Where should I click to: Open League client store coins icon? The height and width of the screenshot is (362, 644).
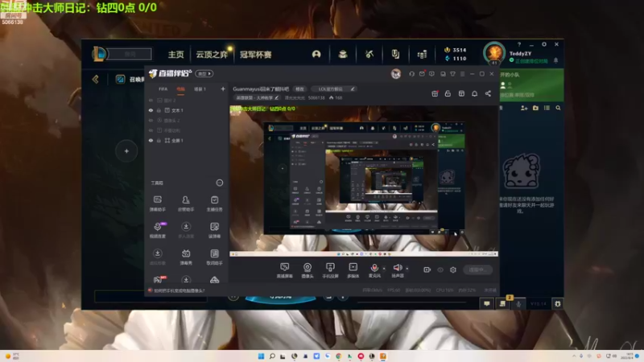(x=422, y=54)
